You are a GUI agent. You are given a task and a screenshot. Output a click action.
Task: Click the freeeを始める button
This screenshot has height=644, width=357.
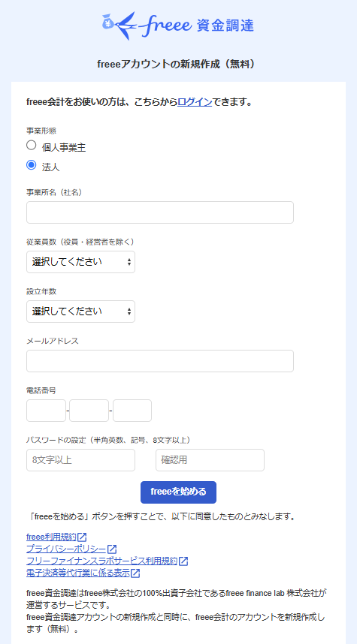click(179, 492)
